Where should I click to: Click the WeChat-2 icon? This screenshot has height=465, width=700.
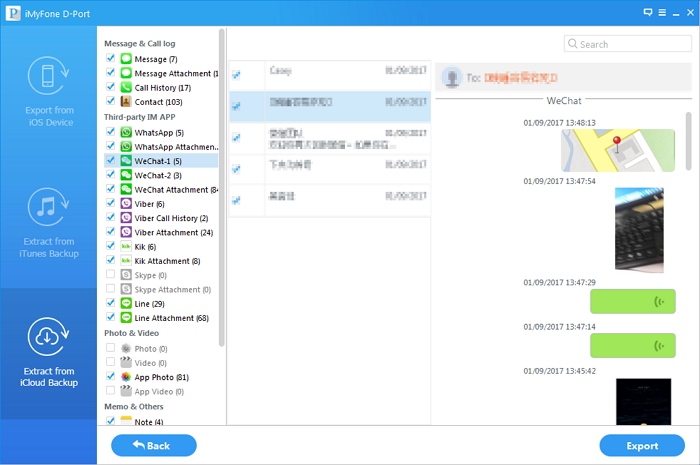126,175
